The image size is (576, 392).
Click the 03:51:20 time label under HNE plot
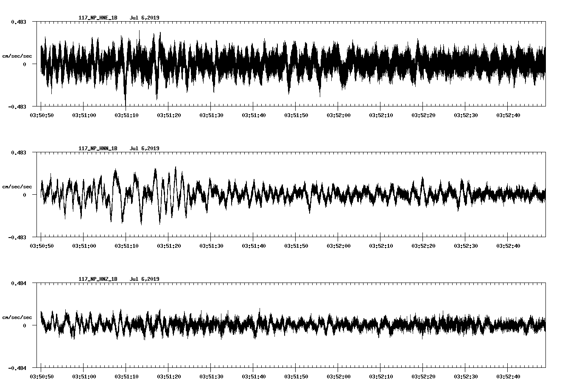[x=169, y=115]
